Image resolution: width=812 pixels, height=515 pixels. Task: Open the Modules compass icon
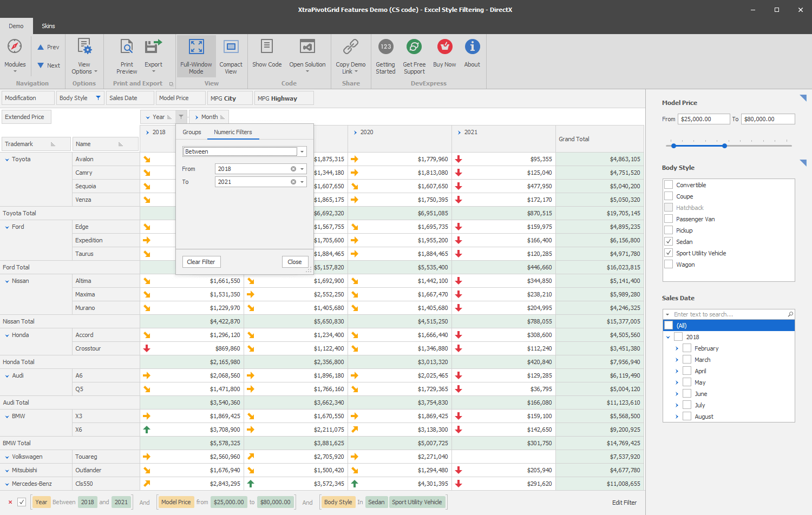[x=15, y=47]
